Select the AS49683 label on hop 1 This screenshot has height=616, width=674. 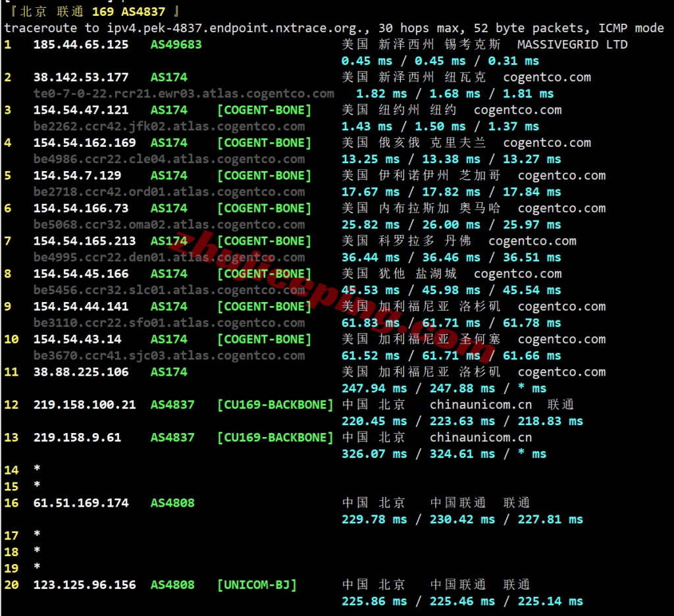pos(176,45)
